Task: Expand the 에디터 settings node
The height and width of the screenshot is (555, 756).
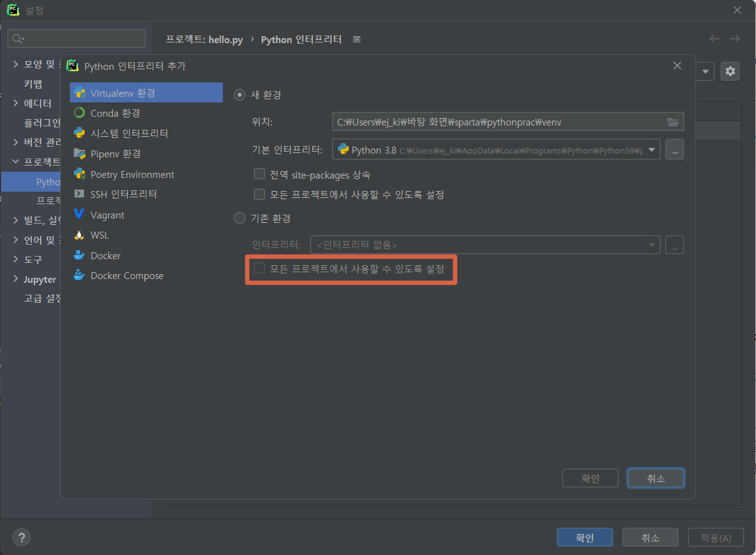Action: tap(16, 103)
